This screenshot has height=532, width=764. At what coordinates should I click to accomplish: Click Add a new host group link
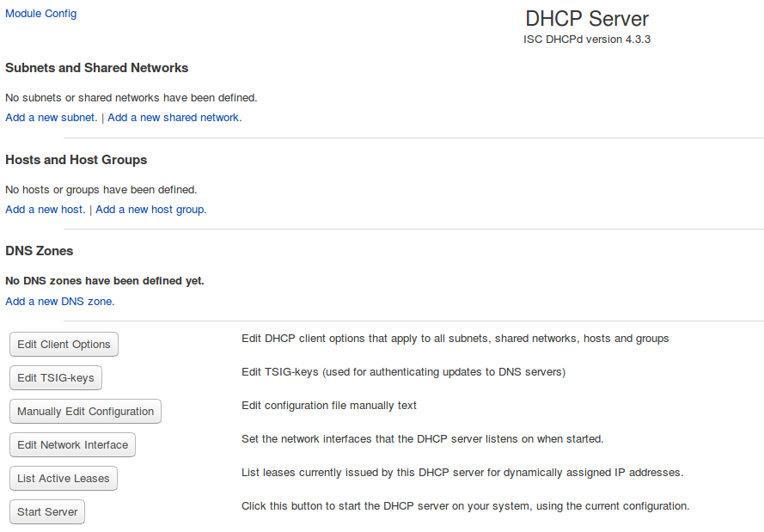(151, 210)
